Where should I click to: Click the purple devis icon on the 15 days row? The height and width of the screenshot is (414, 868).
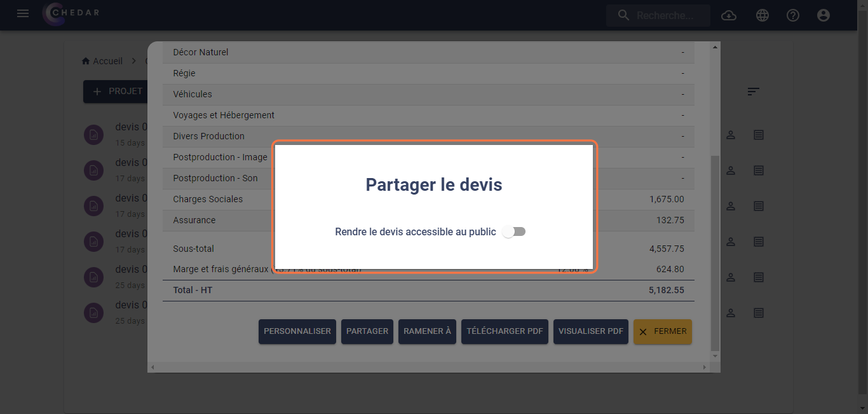[93, 134]
